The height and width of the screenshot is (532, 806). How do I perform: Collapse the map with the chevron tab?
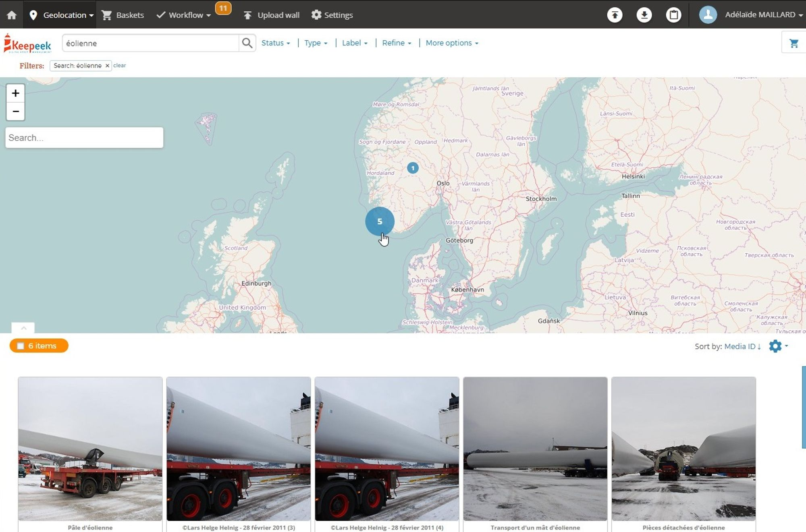coord(23,328)
